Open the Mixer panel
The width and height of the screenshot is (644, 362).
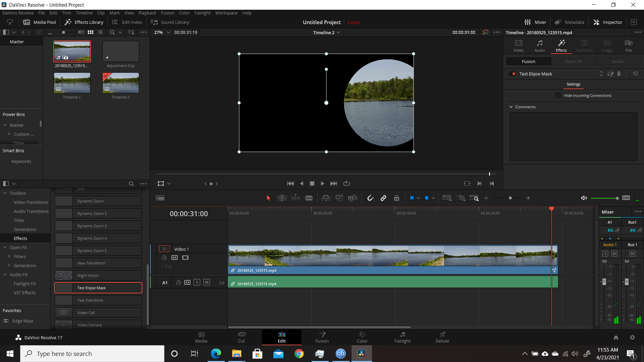click(x=535, y=22)
